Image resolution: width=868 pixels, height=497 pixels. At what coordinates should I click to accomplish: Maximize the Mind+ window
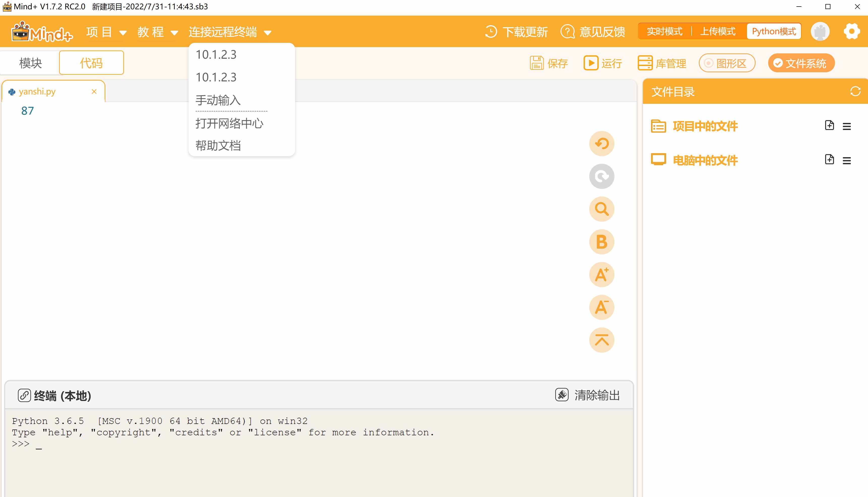point(828,7)
